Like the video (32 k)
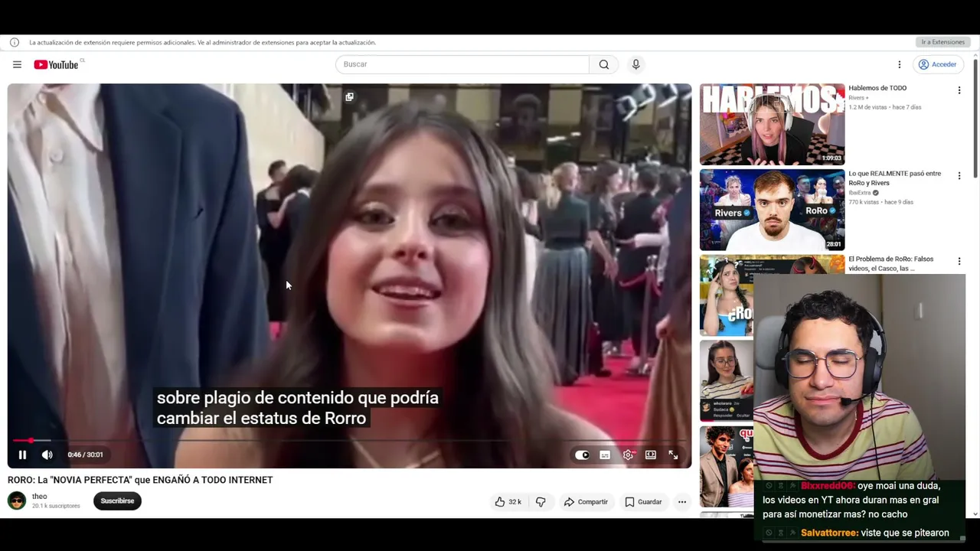The width and height of the screenshot is (980, 551). (508, 502)
